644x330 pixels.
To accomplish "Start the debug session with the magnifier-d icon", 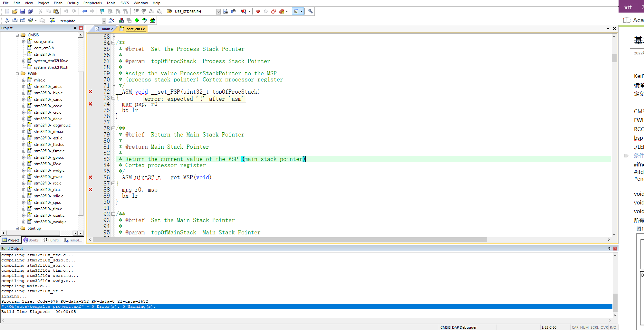I will click(x=244, y=11).
